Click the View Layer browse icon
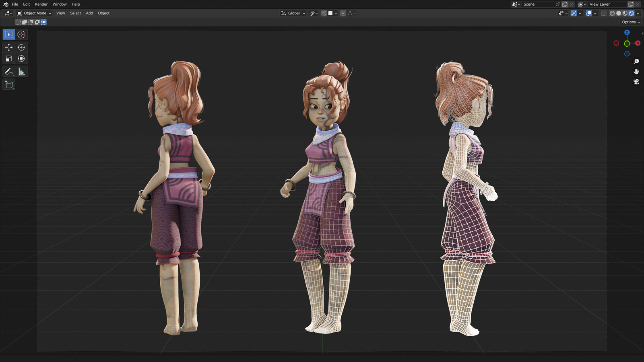The width and height of the screenshot is (644, 362). [582, 4]
